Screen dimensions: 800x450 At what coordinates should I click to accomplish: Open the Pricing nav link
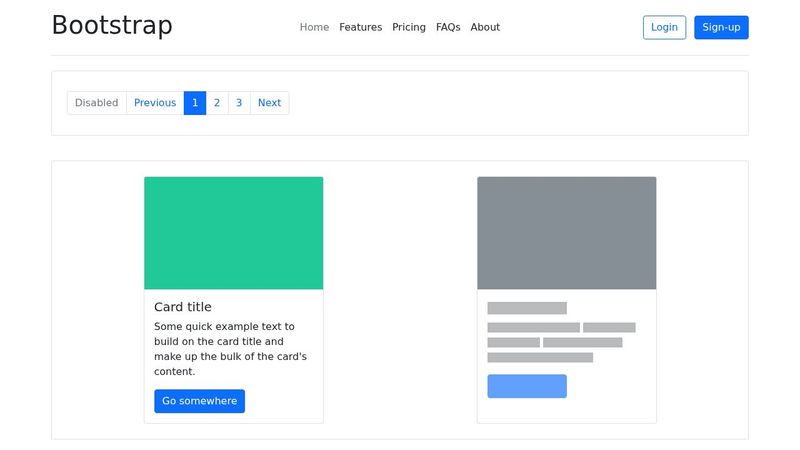(409, 27)
